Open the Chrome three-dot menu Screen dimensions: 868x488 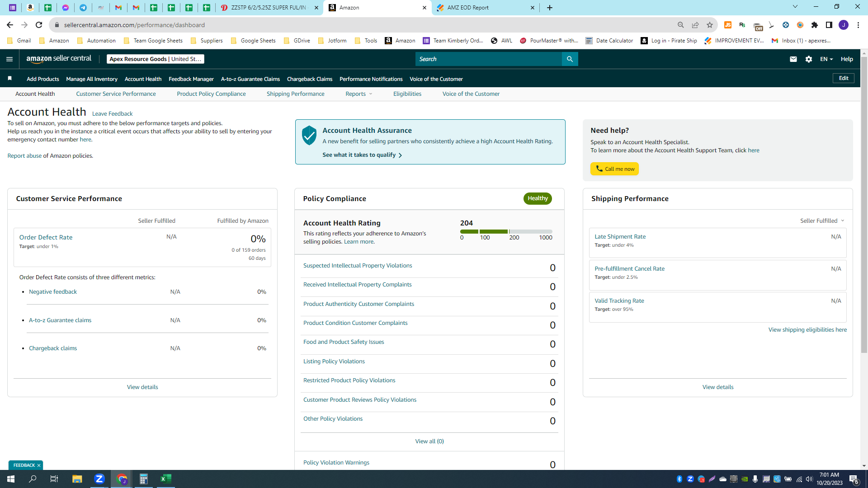point(858,25)
